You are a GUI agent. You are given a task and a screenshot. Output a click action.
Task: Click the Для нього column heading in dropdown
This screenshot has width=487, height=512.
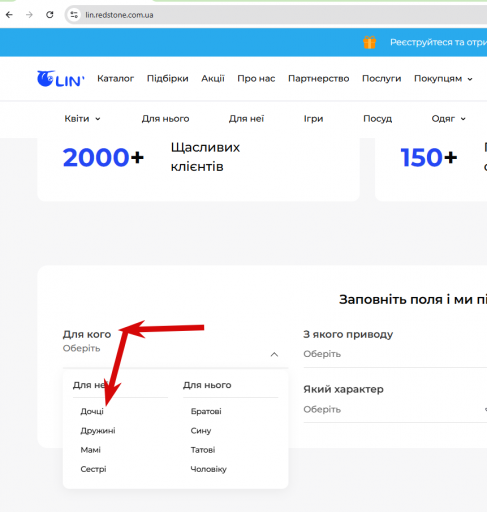[207, 385]
